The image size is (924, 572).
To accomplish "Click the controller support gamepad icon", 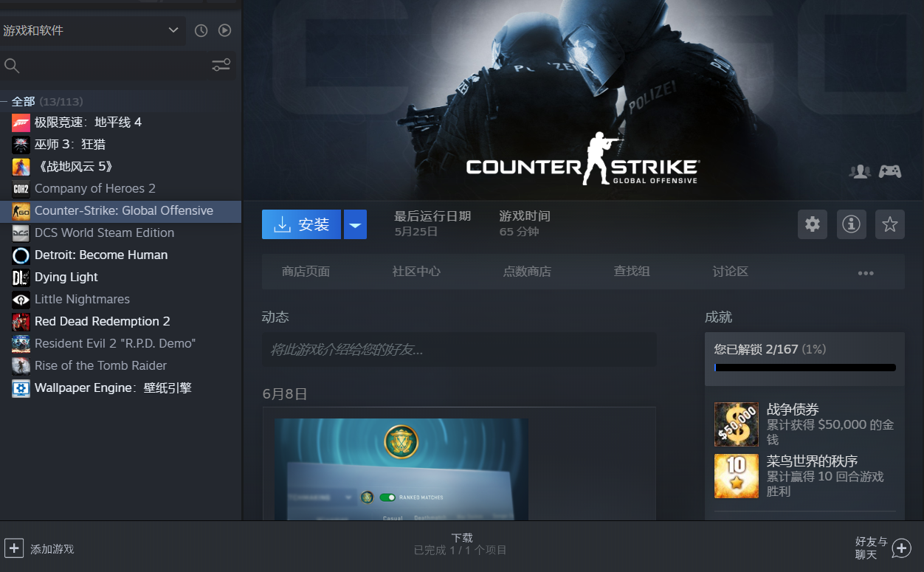I will (x=889, y=171).
